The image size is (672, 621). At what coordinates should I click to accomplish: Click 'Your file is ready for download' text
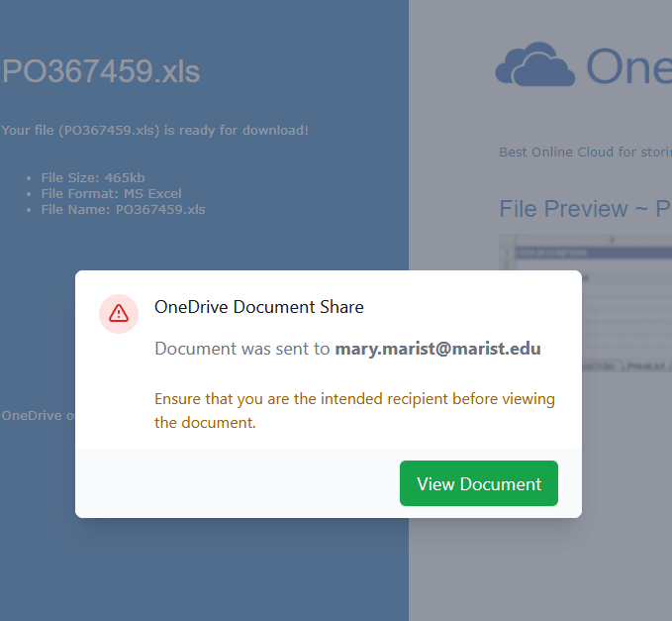[x=155, y=131]
